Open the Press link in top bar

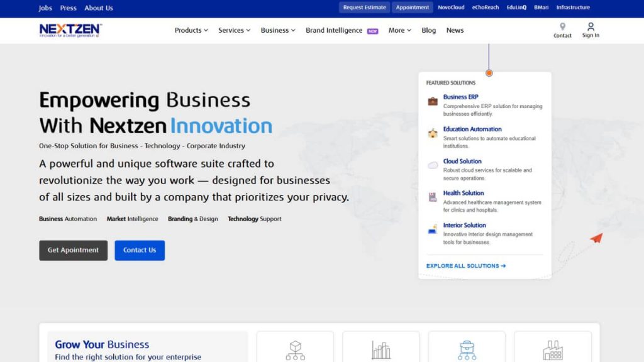click(68, 8)
